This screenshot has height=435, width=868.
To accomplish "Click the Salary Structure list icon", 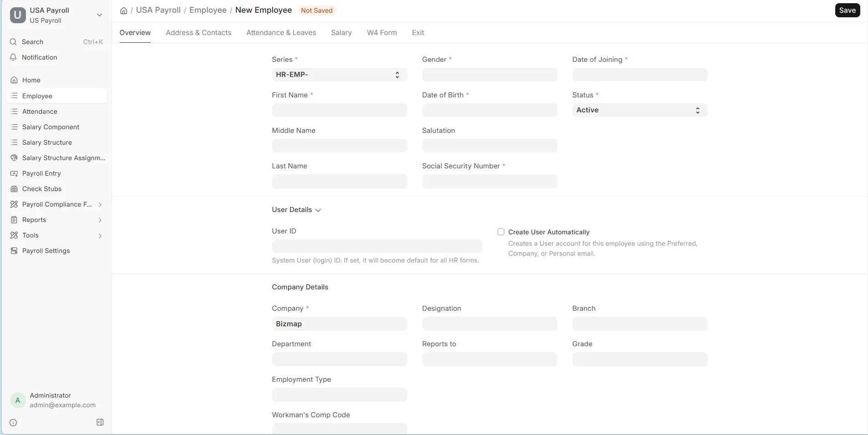I will coord(14,142).
